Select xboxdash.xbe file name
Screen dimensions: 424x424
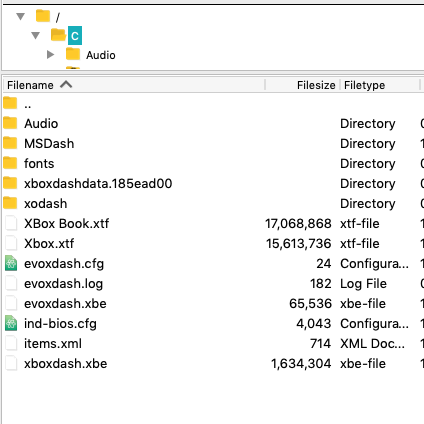pyautogui.click(x=66, y=364)
